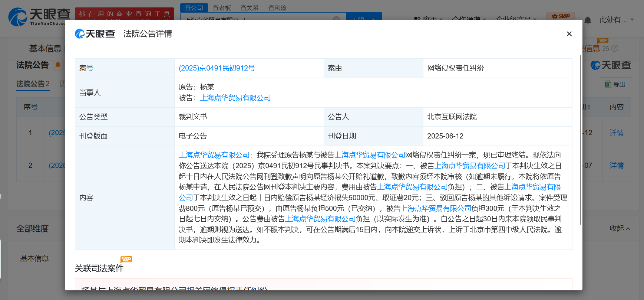Click the background 天眼查 site logo
Viewport: 644px width, 300px height.
pyautogui.click(x=39, y=17)
